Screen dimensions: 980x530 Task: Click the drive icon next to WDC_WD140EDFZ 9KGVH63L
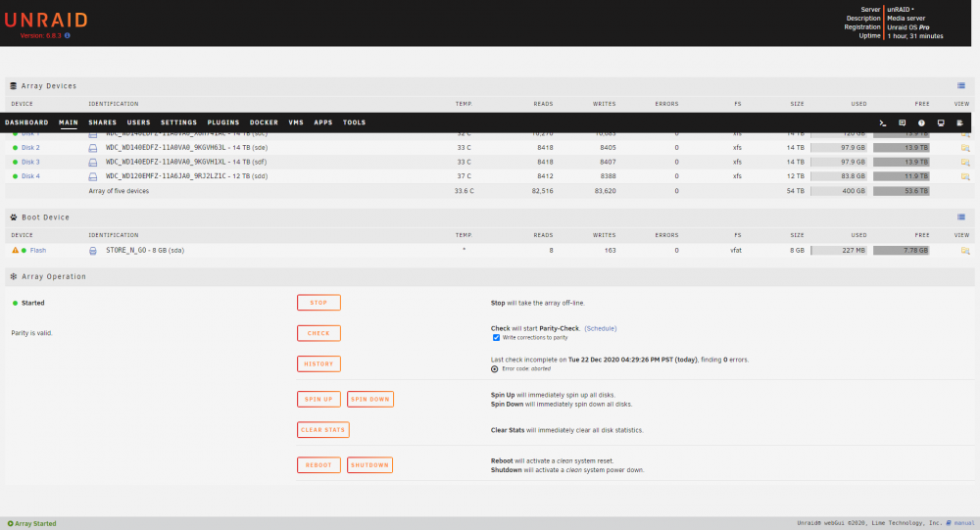point(92,148)
